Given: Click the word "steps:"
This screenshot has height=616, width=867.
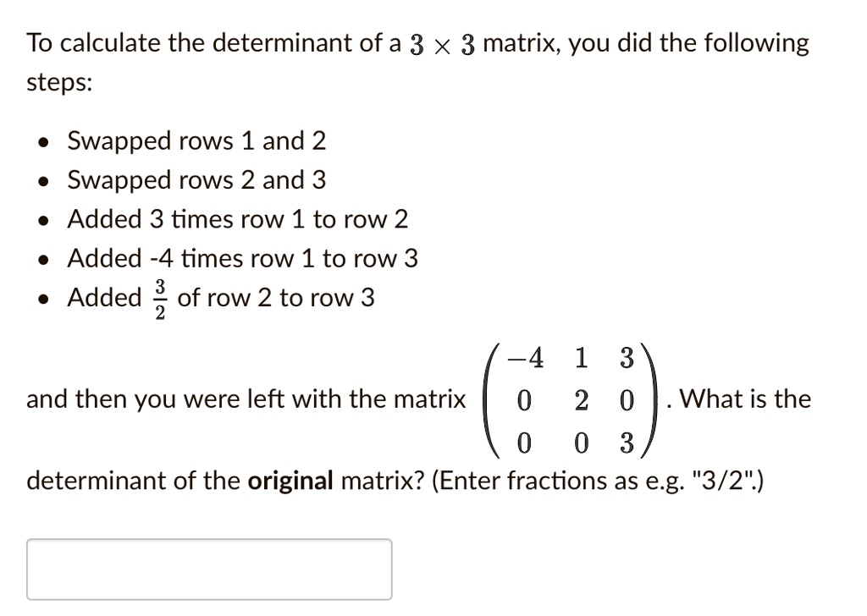Looking at the screenshot, I should click(x=60, y=84).
